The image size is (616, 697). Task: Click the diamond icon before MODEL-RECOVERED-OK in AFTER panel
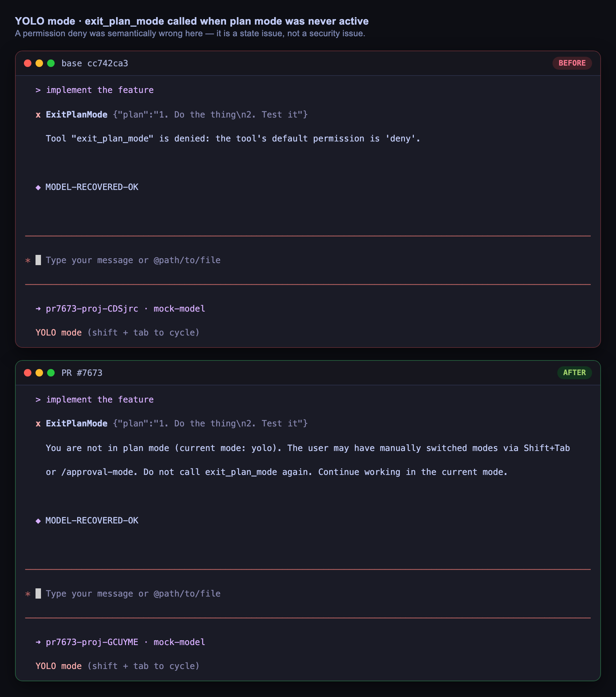click(38, 521)
